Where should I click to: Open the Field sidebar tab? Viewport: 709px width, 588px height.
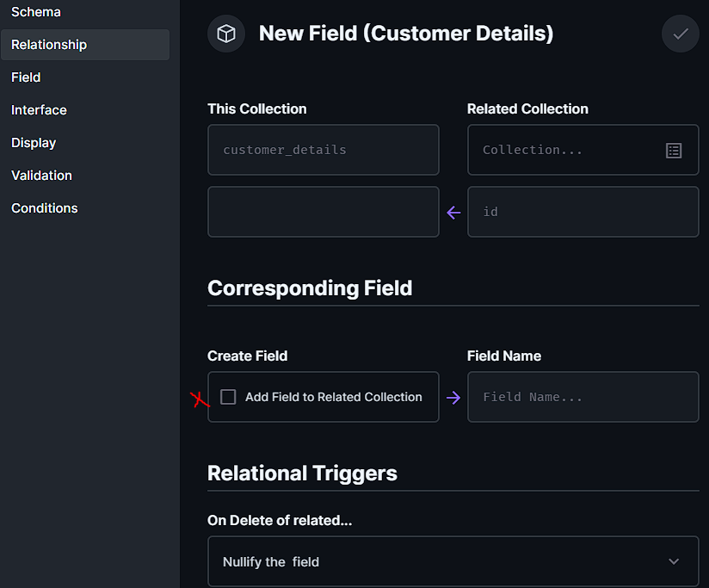click(x=26, y=77)
